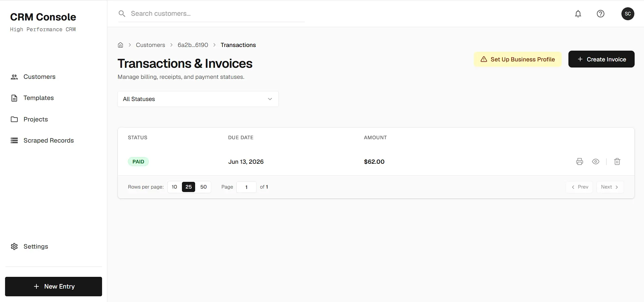The image size is (644, 302).
Task: Click the search magnifier icon
Action: [x=122, y=14]
